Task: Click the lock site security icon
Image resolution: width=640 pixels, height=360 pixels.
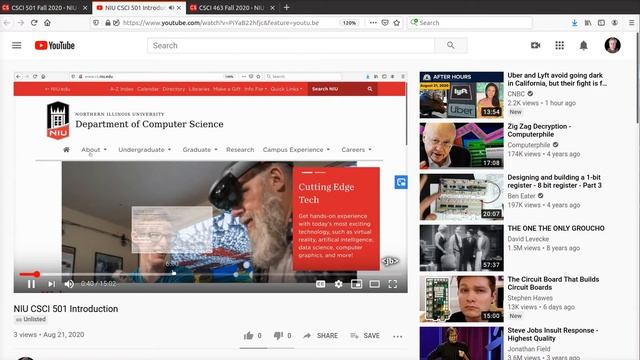Action: 108,23
